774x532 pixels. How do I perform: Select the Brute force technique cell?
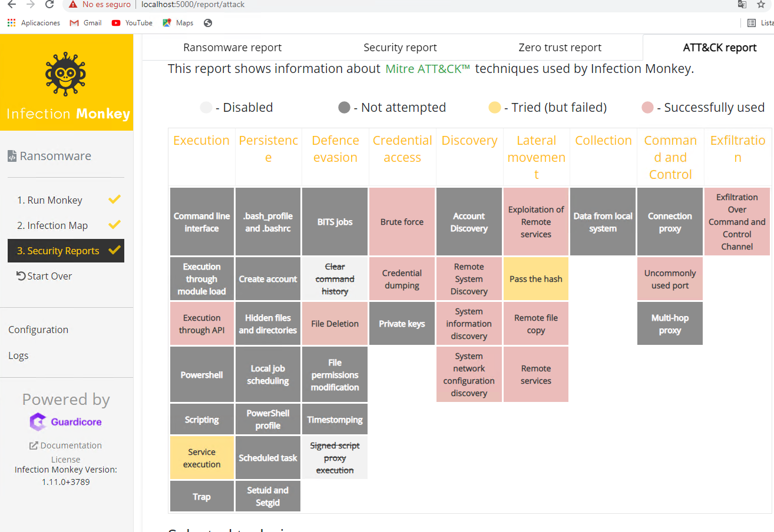point(402,222)
